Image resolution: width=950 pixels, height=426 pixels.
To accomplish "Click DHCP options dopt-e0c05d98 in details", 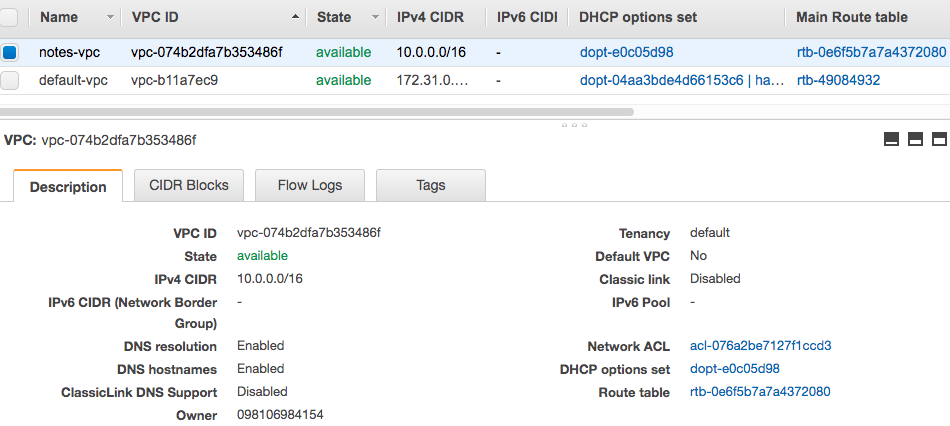I will point(735,369).
